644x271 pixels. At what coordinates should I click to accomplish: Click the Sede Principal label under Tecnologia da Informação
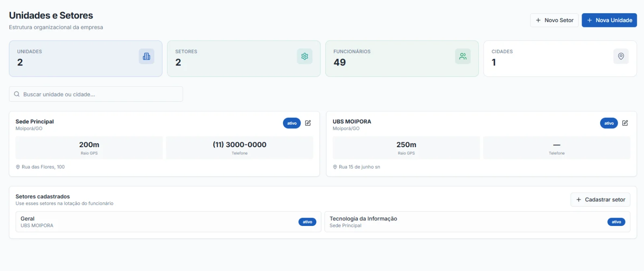(345, 226)
